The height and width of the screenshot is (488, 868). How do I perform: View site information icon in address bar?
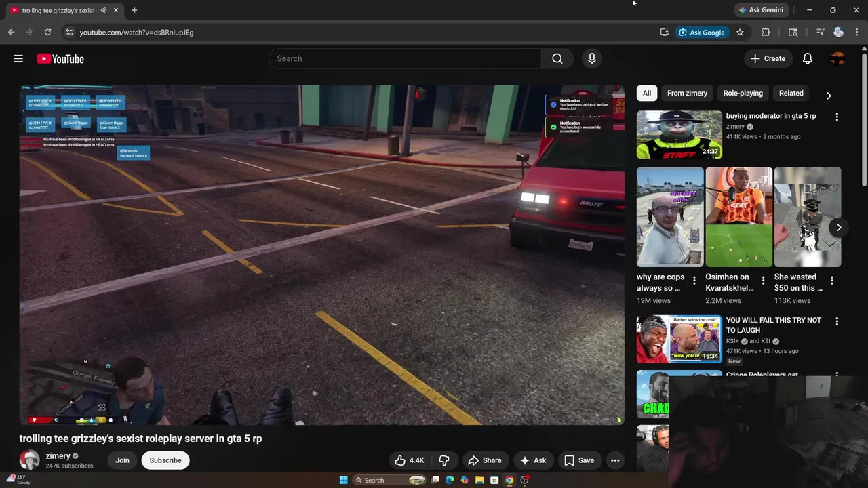(x=69, y=32)
